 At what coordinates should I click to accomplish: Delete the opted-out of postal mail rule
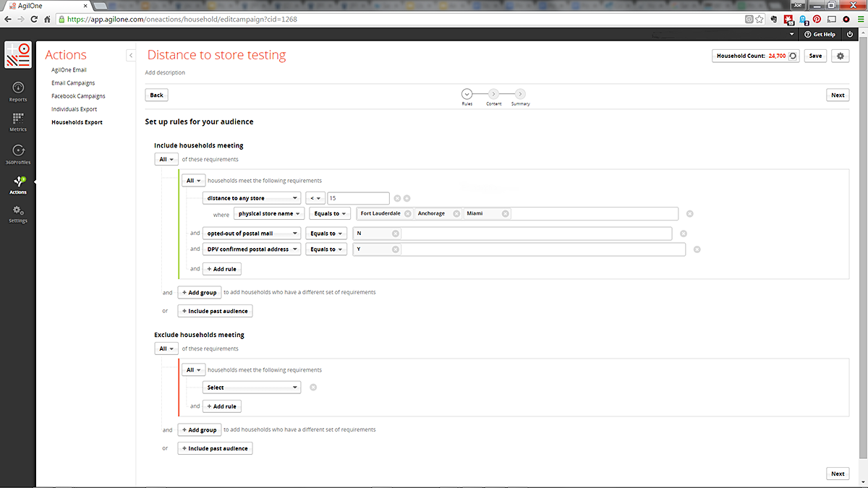(683, 234)
